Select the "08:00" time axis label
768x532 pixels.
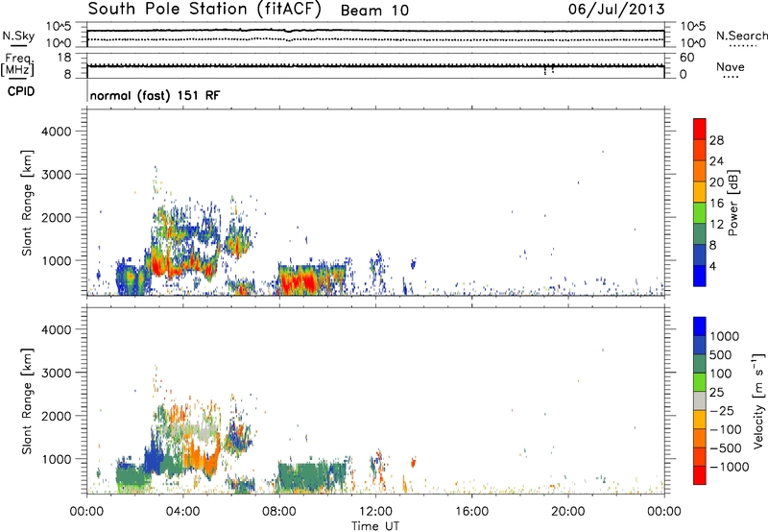[279, 512]
